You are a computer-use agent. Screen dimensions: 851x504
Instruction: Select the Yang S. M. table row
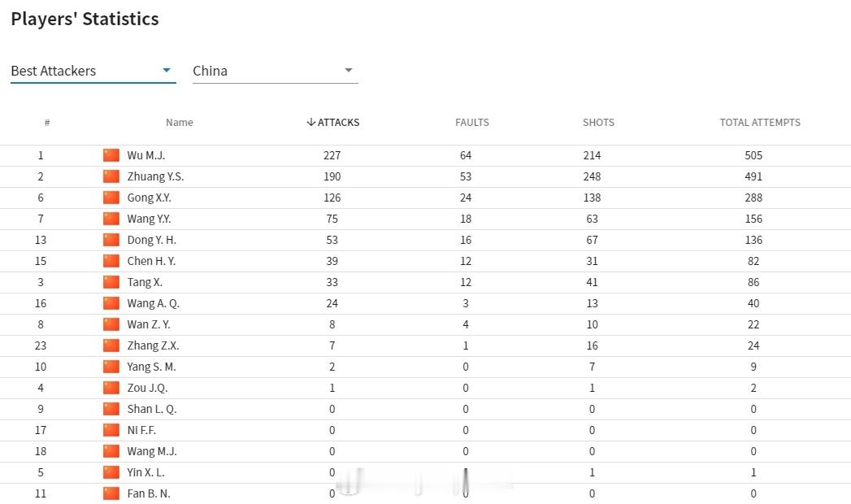(426, 367)
